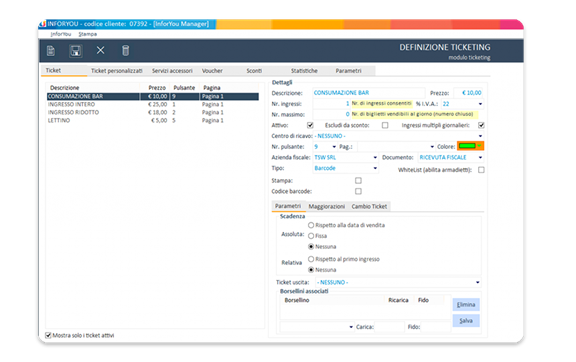
Task: Open the % I.V.A. dropdown
Action: pyautogui.click(x=480, y=104)
